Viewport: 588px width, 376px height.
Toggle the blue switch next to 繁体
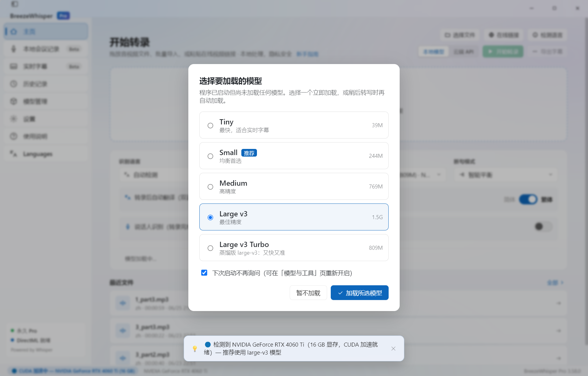click(528, 199)
